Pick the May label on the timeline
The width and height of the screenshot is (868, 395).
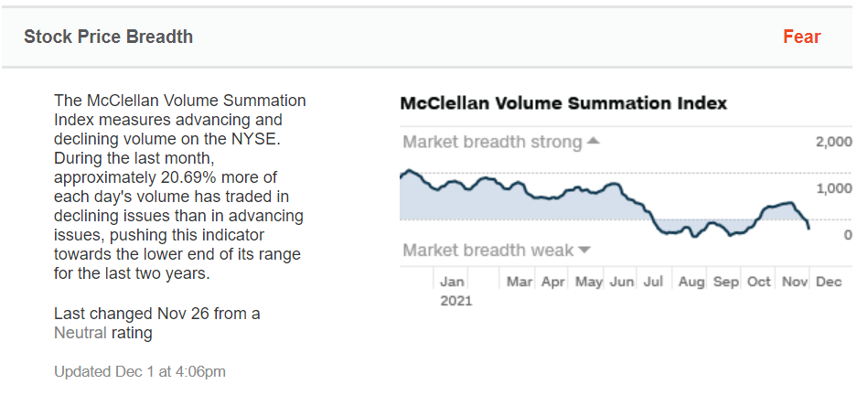click(x=588, y=282)
